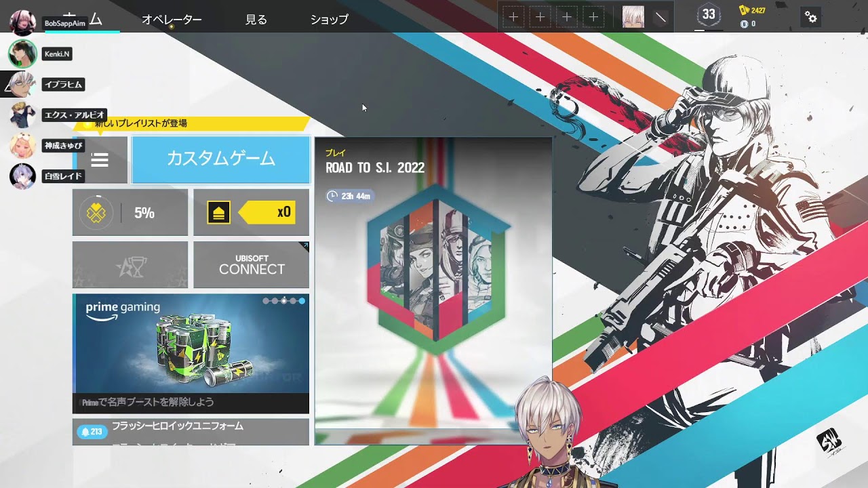This screenshot has width=868, height=488.
Task: Click the yellow renown currency 2427
Action: click(x=753, y=10)
